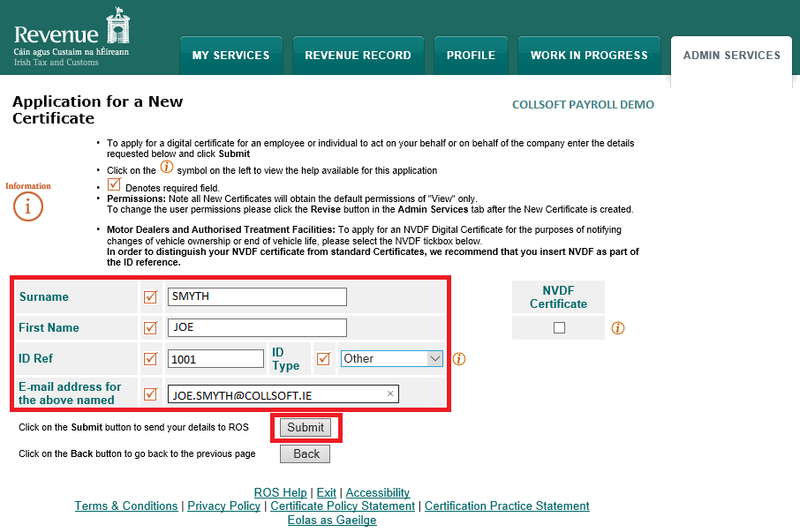Switch to Revenue Record tab
Image resolution: width=800 pixels, height=532 pixels.
point(358,56)
